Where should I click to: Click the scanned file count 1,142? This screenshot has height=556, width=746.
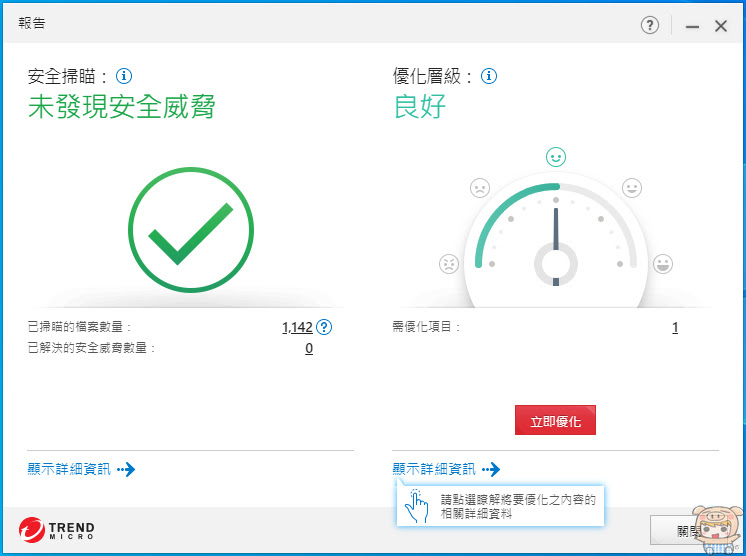tap(297, 327)
